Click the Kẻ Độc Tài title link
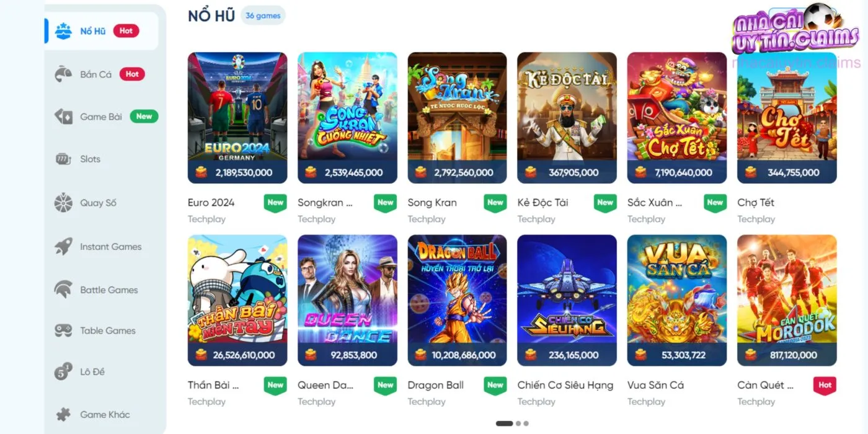This screenshot has width=868, height=434. pos(542,202)
